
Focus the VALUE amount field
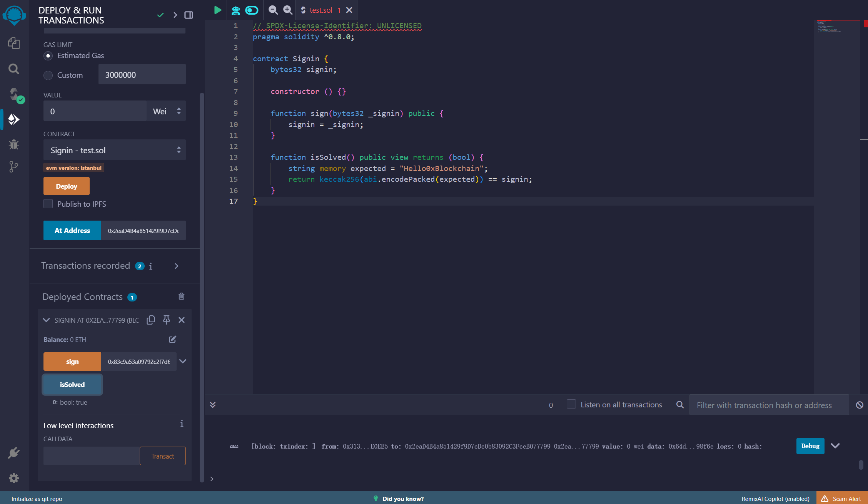(x=95, y=111)
